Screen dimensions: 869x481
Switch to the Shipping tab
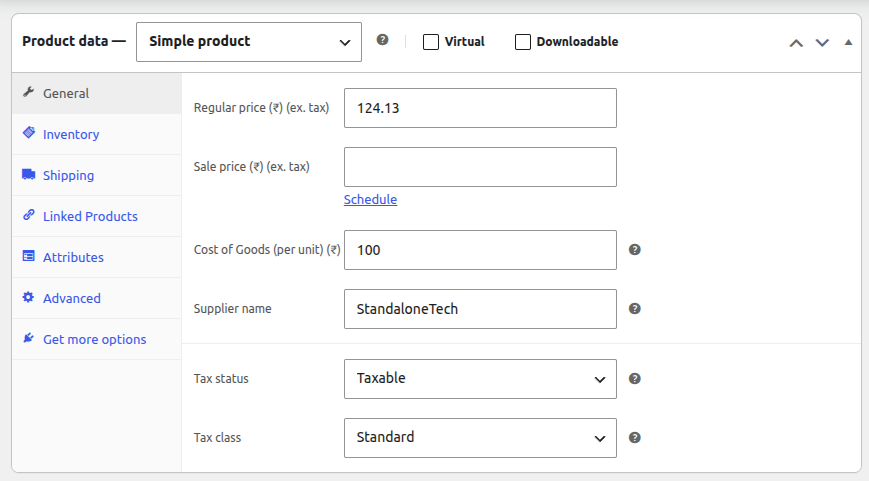point(96,175)
